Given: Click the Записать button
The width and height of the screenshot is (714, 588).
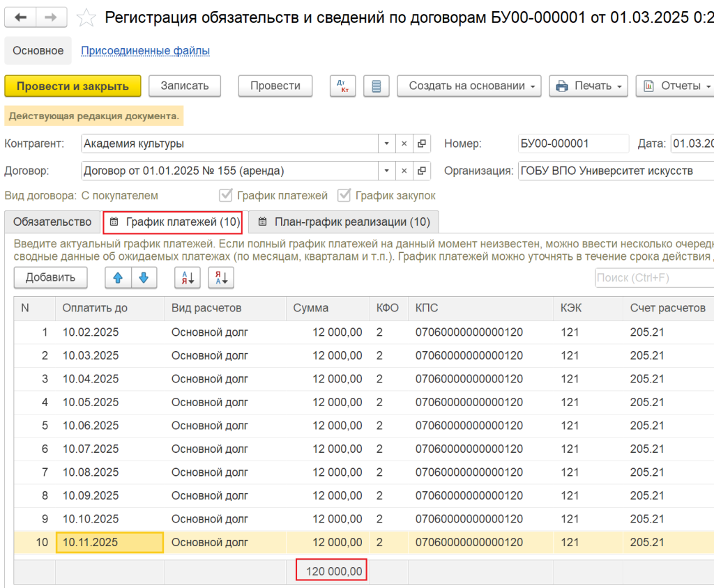Looking at the screenshot, I should (185, 86).
